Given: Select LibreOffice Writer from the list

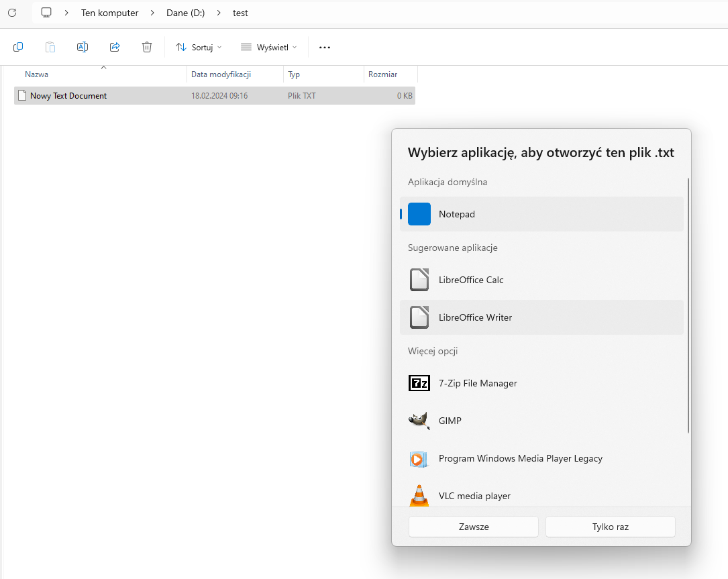Looking at the screenshot, I should 541,317.
